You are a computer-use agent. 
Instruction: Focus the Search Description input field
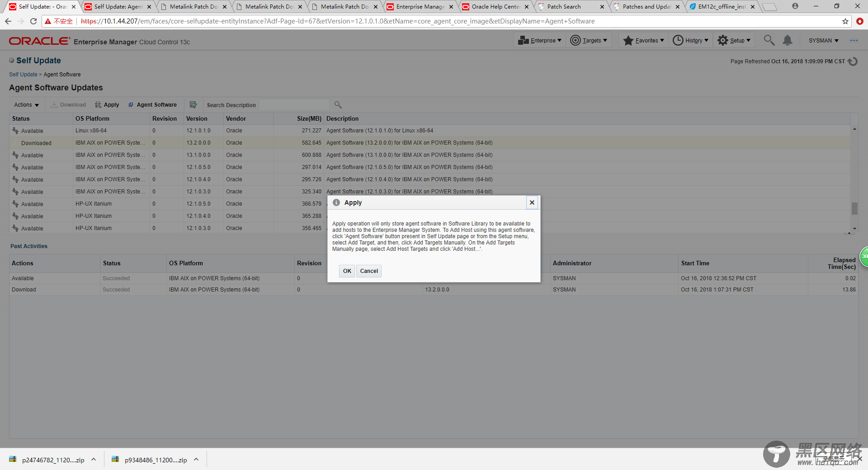tap(294, 105)
